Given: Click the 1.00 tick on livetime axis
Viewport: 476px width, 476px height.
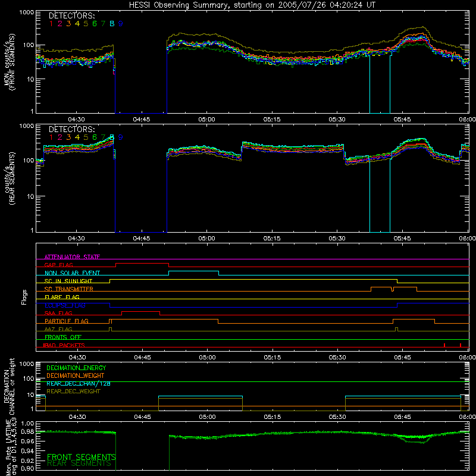Looking at the screenshot, I should click(x=27, y=423).
